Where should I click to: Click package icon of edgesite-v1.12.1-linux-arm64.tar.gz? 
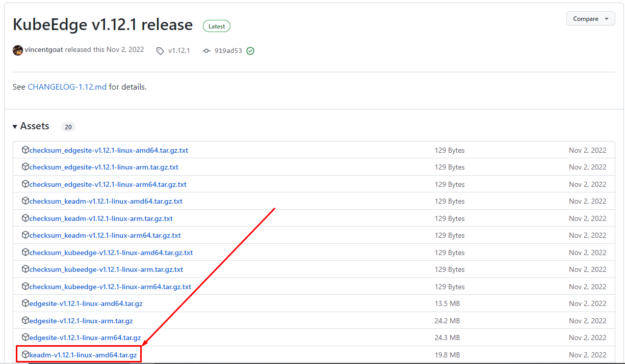[x=25, y=338]
